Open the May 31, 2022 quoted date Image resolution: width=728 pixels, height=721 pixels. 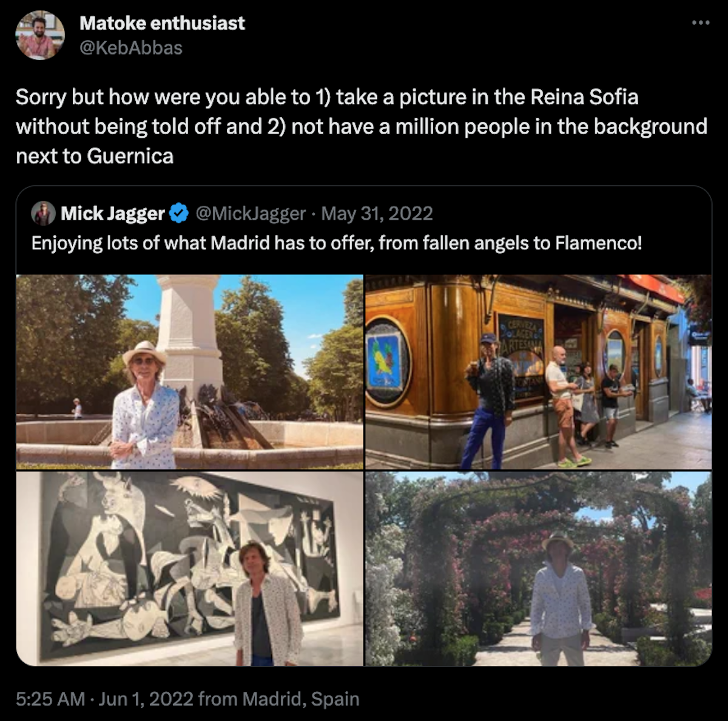[377, 214]
